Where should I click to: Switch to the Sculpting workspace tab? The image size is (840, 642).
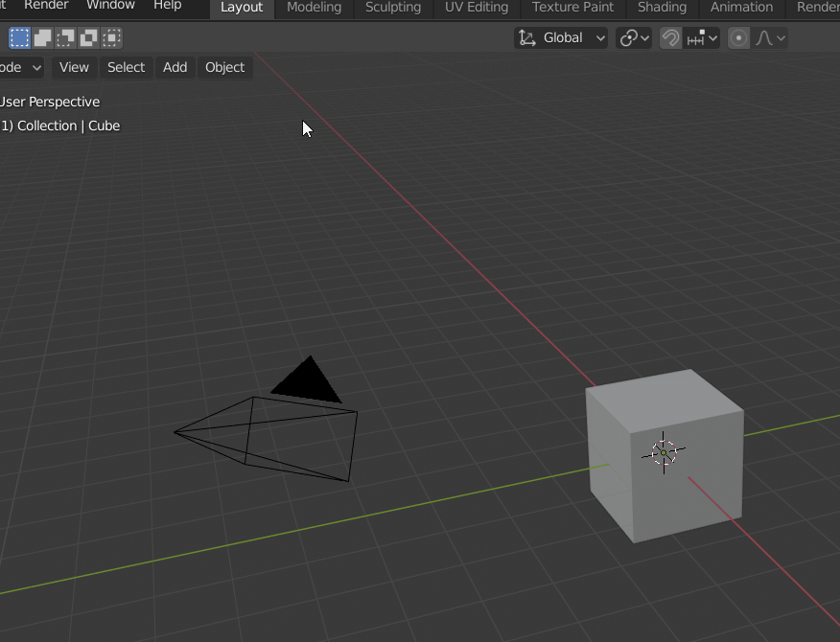click(x=393, y=8)
